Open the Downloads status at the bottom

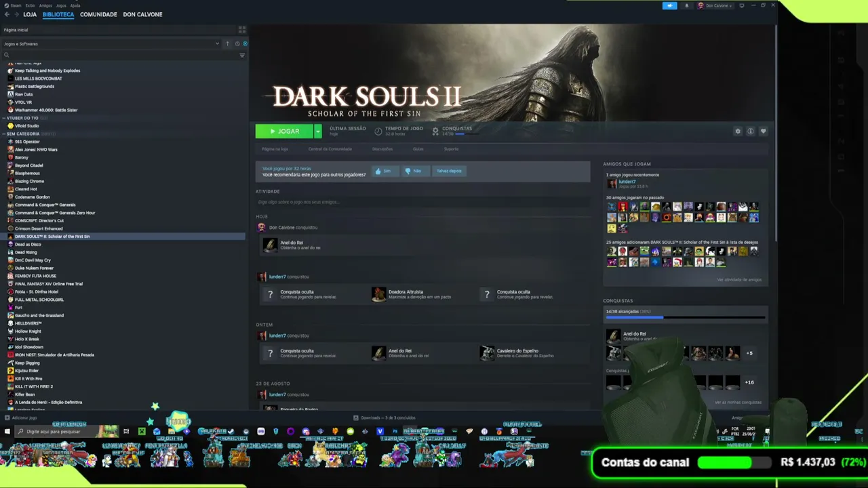(x=384, y=418)
